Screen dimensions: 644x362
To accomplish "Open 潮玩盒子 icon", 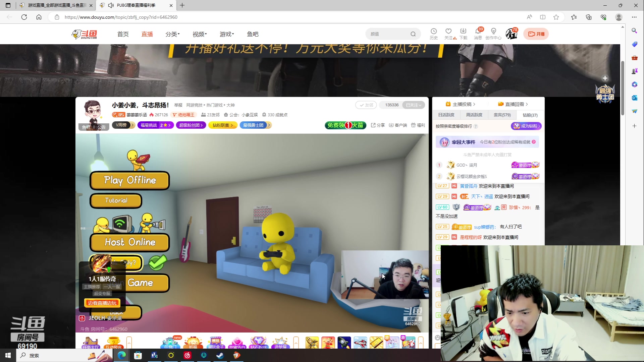I will pyautogui.click(x=215, y=343).
